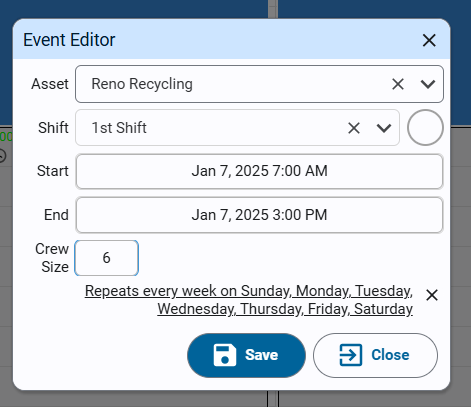Open the Start date and time field

click(259, 171)
